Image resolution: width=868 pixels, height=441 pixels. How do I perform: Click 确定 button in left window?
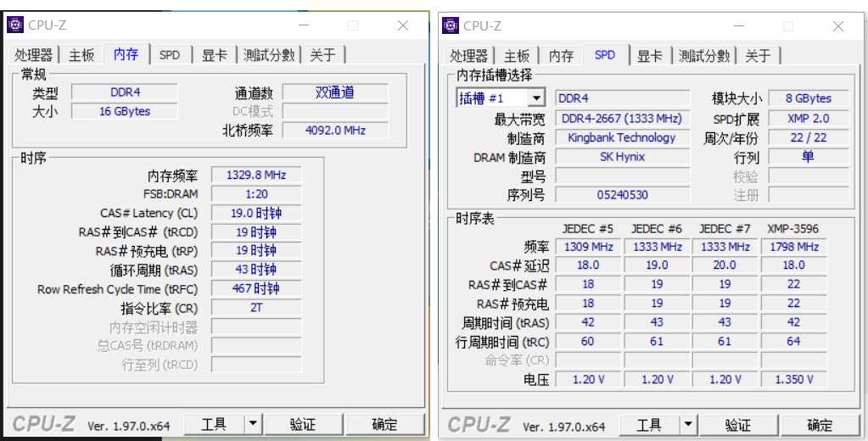pyautogui.click(x=384, y=424)
